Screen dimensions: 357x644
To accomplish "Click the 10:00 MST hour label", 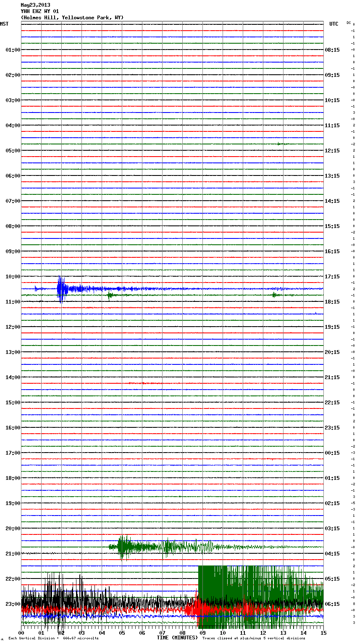I will [13, 277].
